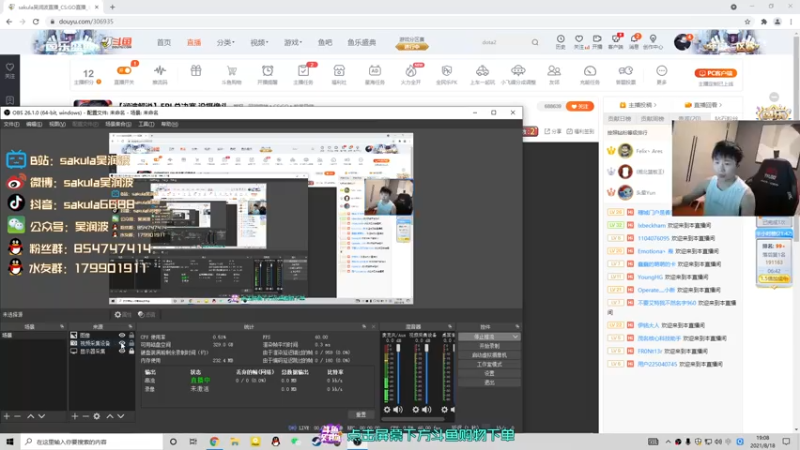
Task: Move source up arrow in OBS sources panel
Action: (x=109, y=416)
